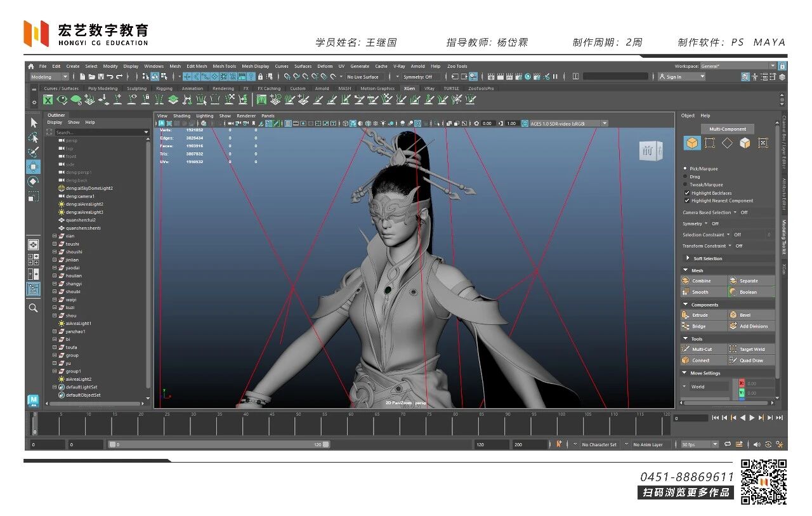The height and width of the screenshot is (516, 812).
Task: Click the green X XGen shelf icon
Action: pyautogui.click(x=48, y=100)
